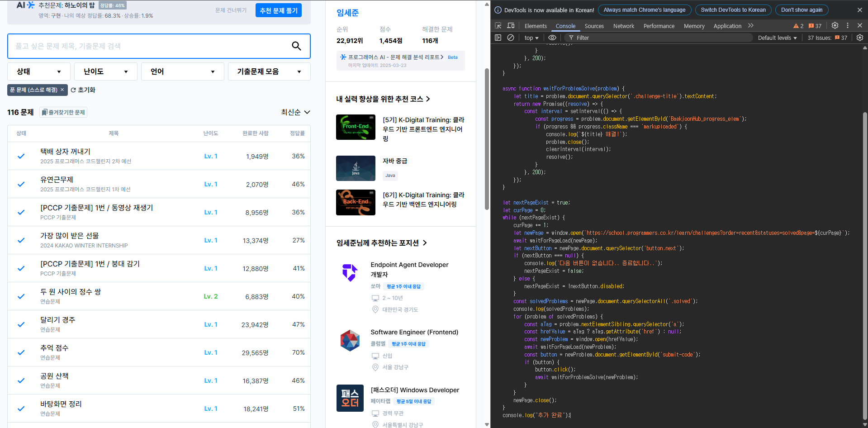
Task: Clear the console with the clear icon
Action: (511, 38)
